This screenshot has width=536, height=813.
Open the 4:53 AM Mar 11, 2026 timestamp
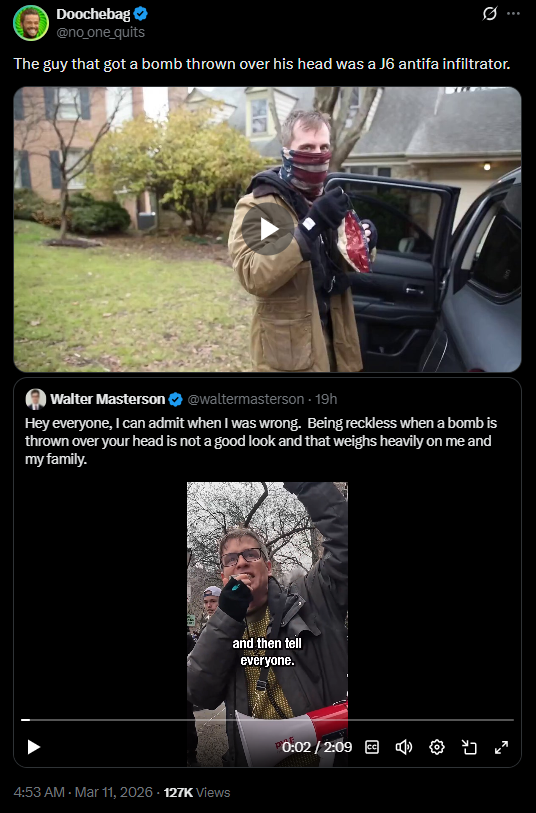83,792
